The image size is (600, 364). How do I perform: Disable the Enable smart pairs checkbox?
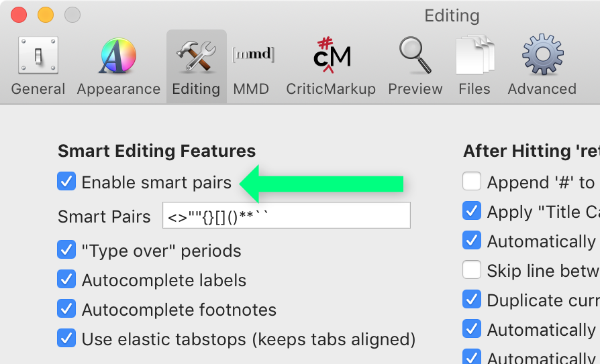[x=66, y=181]
